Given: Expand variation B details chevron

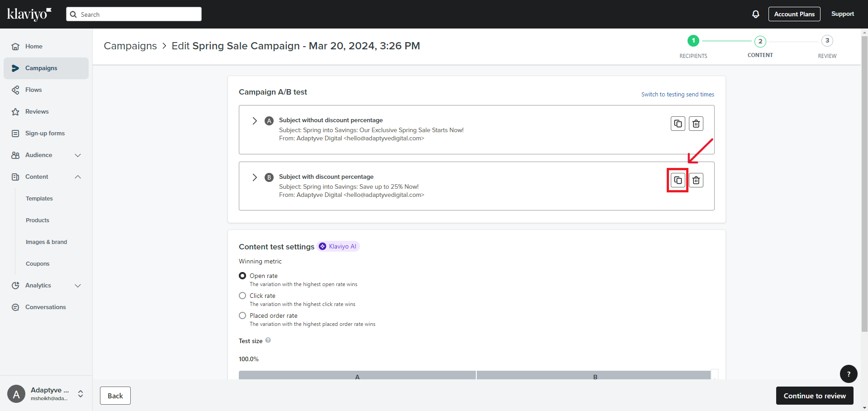Looking at the screenshot, I should [255, 177].
